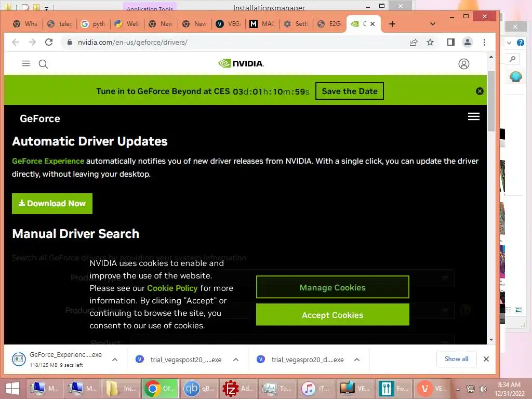Open Chrome profile avatar

pyautogui.click(x=468, y=42)
